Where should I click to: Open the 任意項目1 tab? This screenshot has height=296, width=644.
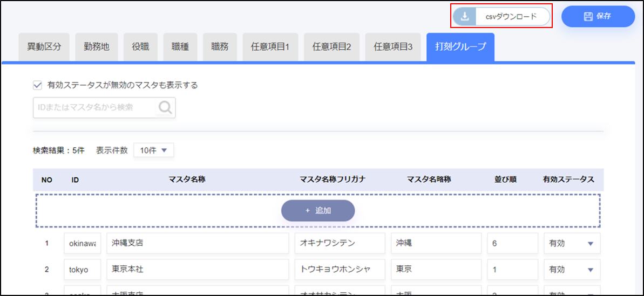(x=270, y=47)
